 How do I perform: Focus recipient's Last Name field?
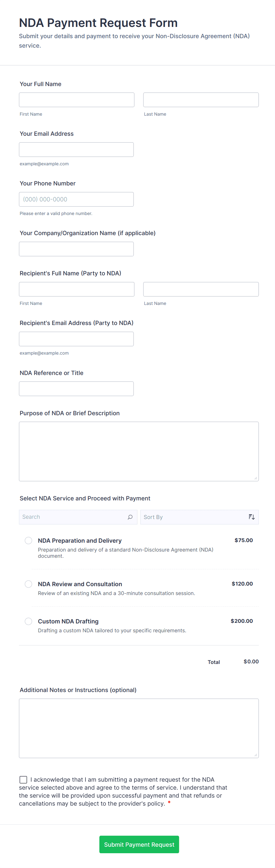[201, 289]
